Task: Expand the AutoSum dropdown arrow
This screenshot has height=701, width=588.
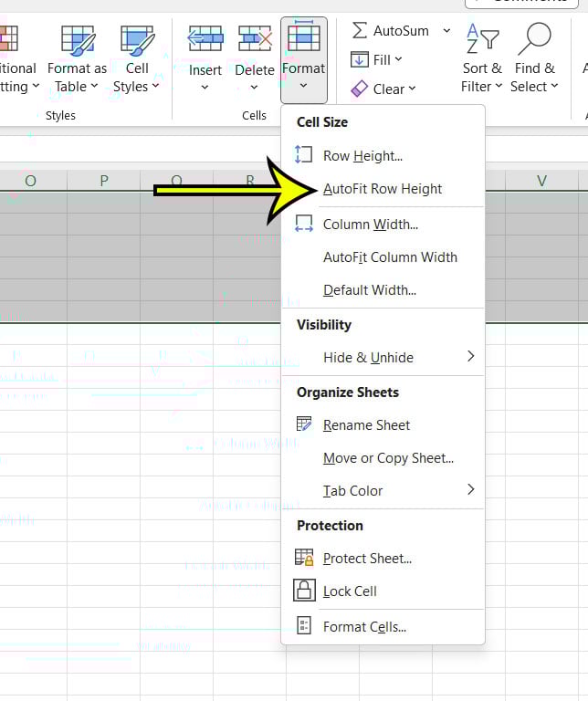Action: [446, 31]
